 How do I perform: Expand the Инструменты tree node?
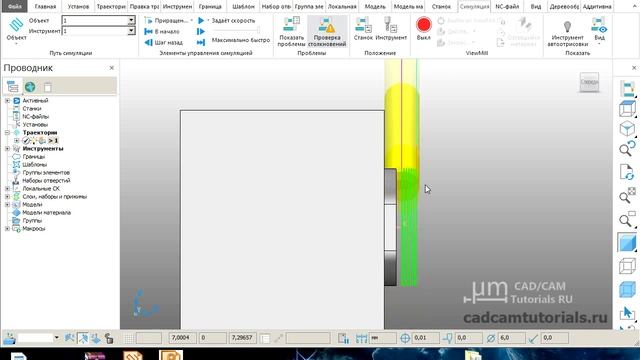click(7, 149)
